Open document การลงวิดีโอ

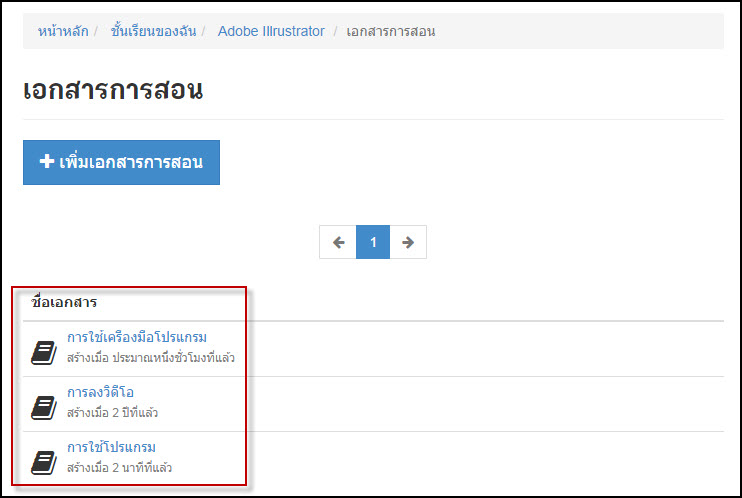100,392
